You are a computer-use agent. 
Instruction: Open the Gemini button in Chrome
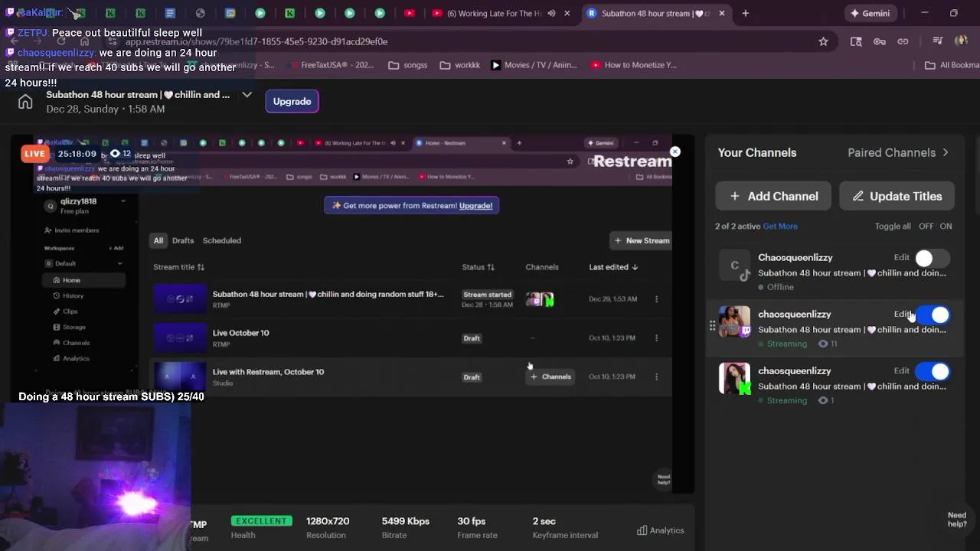point(870,13)
